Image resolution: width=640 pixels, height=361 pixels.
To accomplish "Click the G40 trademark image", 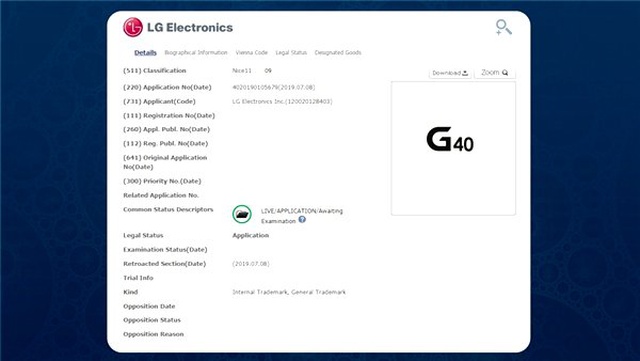I will pos(453,148).
